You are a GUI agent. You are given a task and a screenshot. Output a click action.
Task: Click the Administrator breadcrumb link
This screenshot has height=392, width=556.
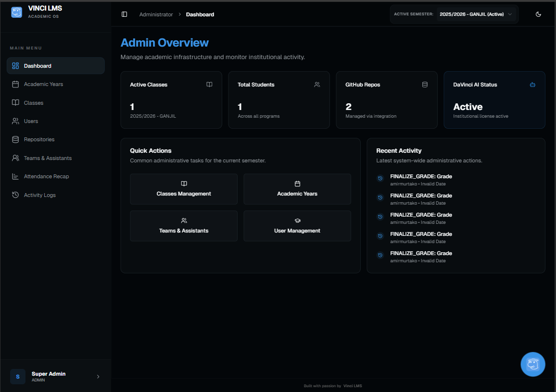pyautogui.click(x=156, y=14)
